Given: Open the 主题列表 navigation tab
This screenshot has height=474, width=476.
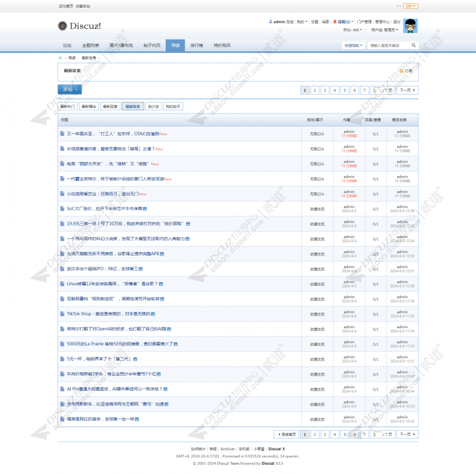Looking at the screenshot, I should [x=90, y=45].
